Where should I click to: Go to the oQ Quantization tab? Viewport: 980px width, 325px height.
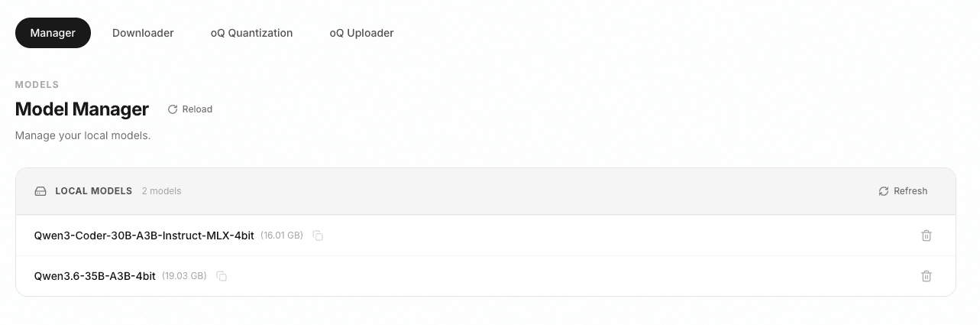[251, 33]
